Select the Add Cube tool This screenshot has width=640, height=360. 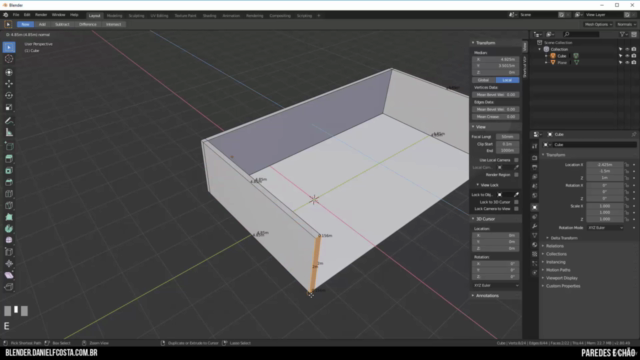click(9, 146)
